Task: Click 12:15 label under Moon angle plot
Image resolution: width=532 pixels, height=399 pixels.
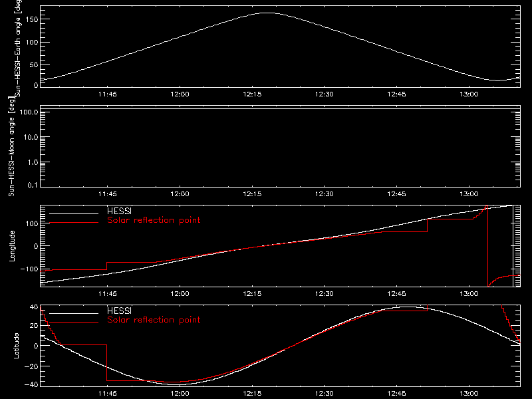Action: point(253,194)
